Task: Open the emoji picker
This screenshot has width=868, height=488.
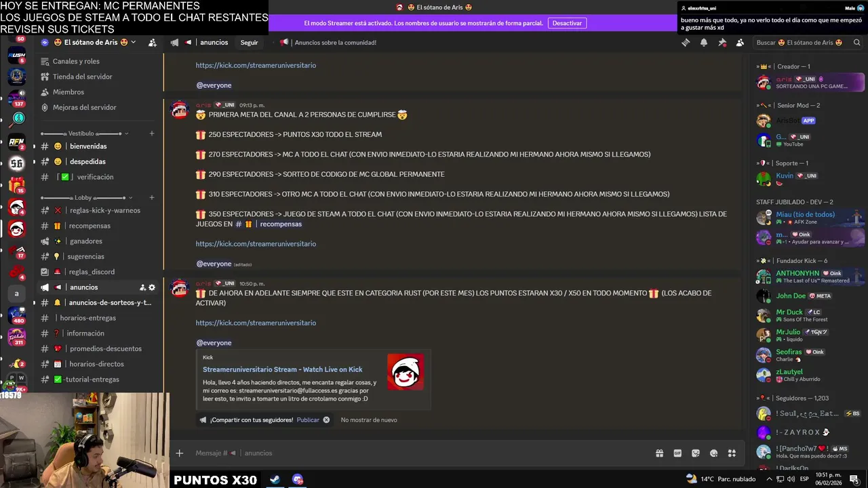Action: coord(713,453)
